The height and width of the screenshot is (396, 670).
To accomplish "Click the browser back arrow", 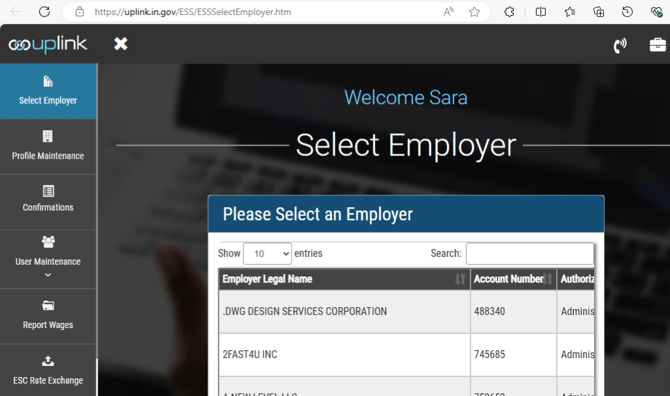I will (16, 12).
